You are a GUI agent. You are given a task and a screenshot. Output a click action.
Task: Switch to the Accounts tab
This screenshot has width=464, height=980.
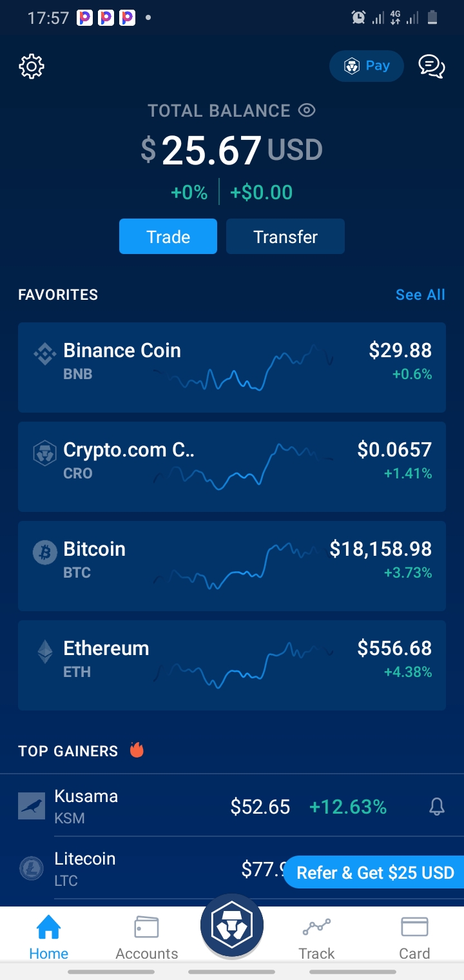147,937
